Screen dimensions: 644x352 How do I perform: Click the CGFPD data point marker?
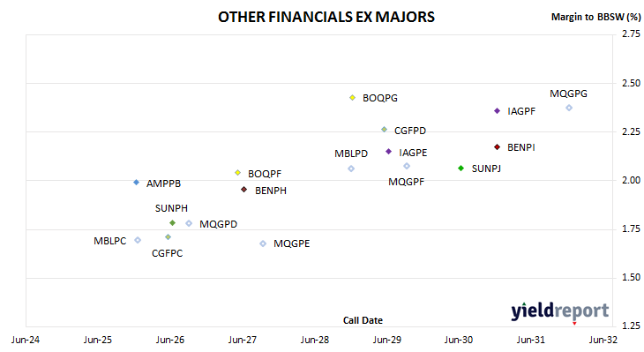[384, 130]
